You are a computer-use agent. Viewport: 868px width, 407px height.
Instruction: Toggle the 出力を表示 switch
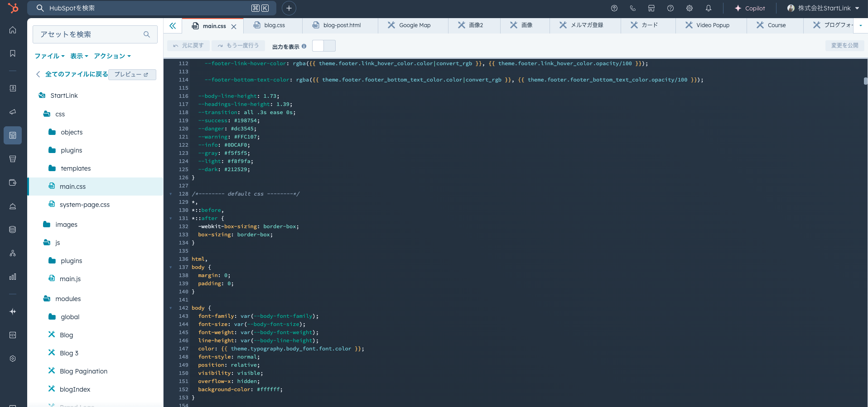[323, 46]
